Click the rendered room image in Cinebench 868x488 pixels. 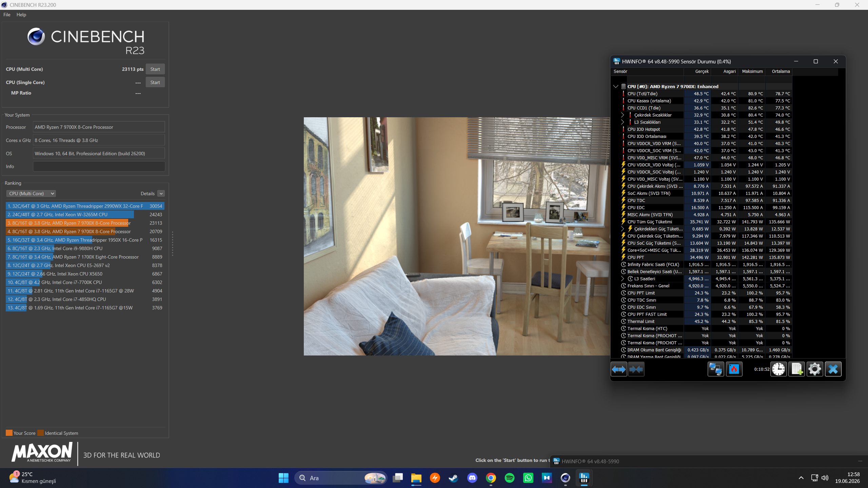point(457,236)
